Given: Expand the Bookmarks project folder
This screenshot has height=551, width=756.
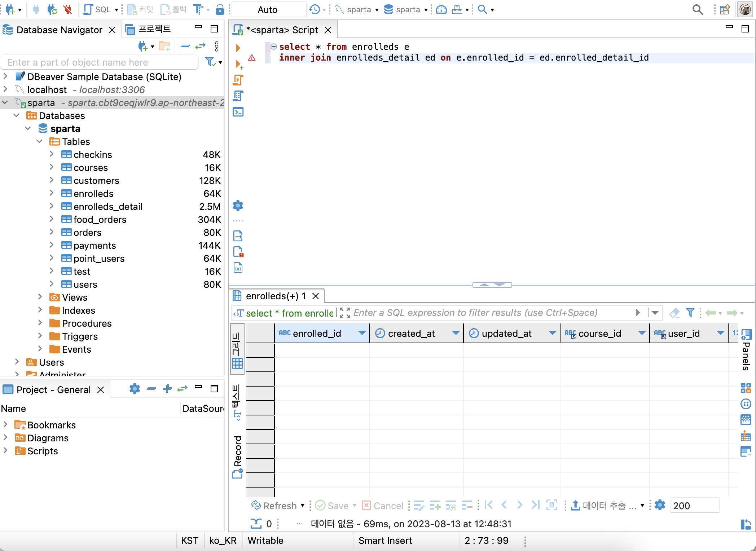Looking at the screenshot, I should (5, 425).
